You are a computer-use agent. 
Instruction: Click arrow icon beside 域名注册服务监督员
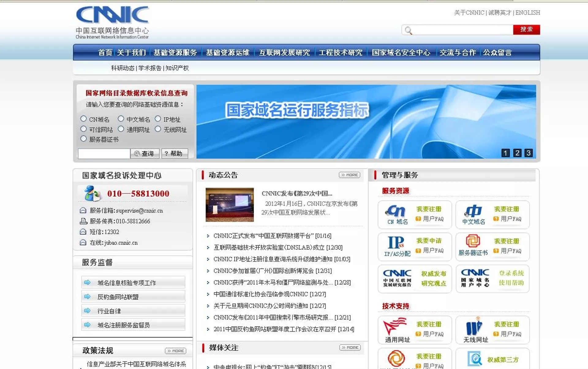pos(87,325)
